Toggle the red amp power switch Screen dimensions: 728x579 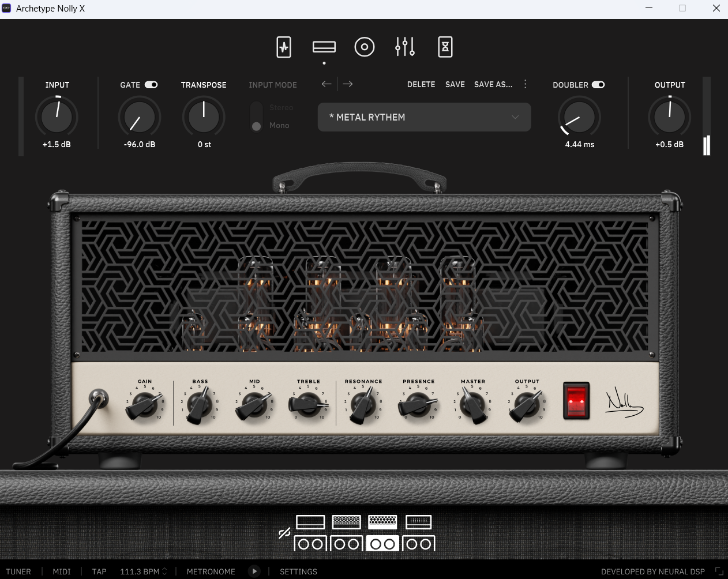click(576, 400)
